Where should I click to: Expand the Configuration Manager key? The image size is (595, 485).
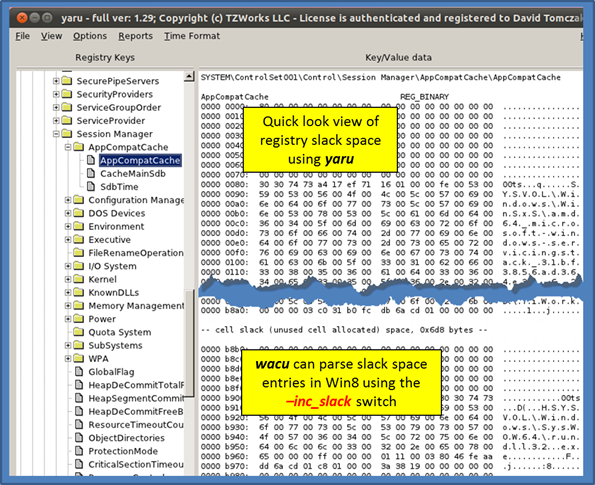point(68,200)
